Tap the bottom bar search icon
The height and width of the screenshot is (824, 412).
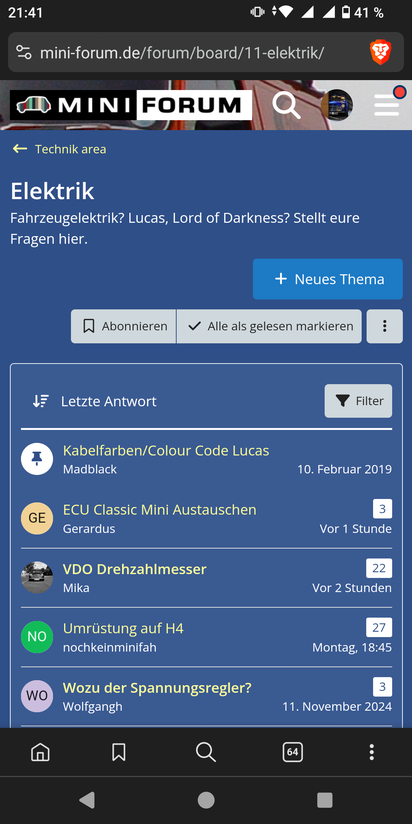pyautogui.click(x=205, y=753)
